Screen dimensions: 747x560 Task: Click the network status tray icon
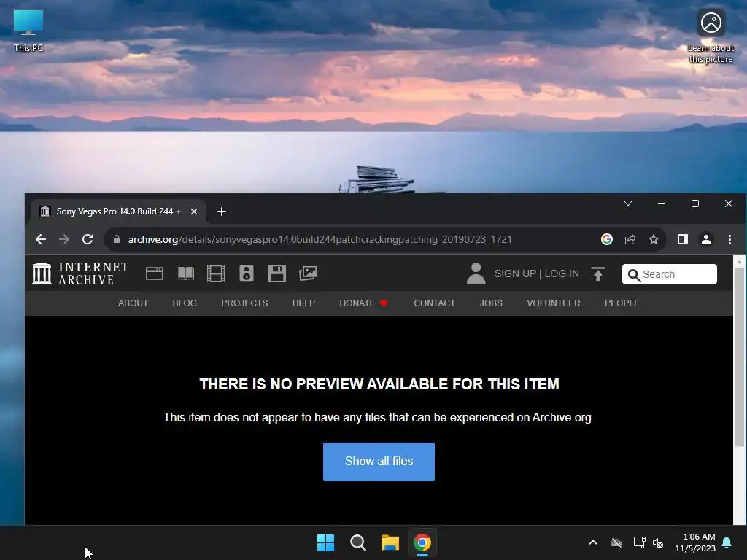click(x=639, y=542)
